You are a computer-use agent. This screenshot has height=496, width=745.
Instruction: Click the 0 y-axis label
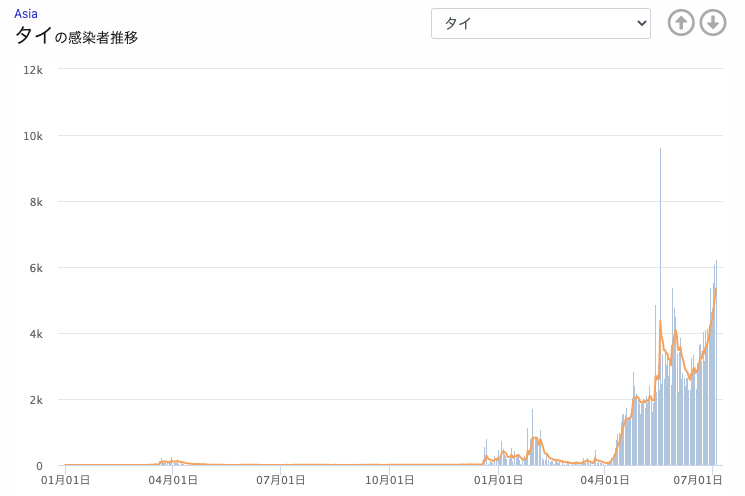pyautogui.click(x=39, y=467)
